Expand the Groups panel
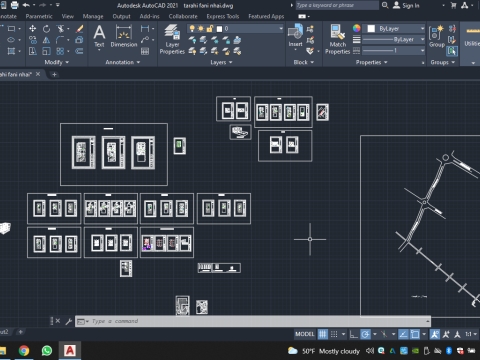480x360 pixels. tap(443, 62)
